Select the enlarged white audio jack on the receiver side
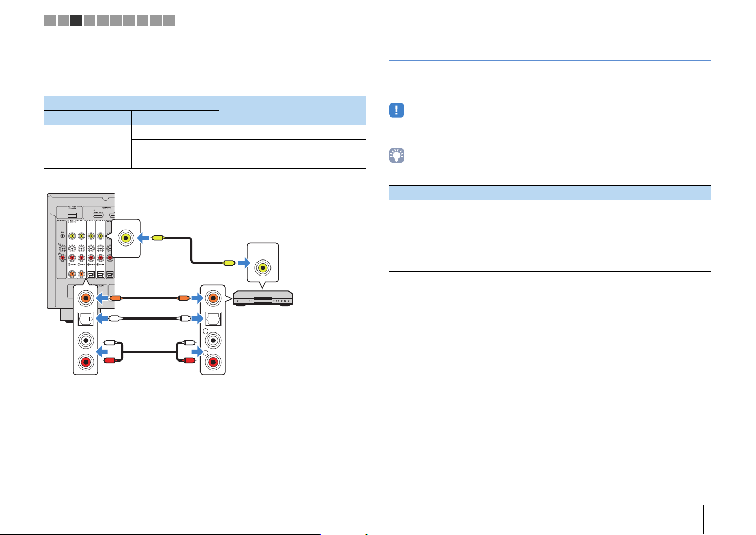 point(85,340)
